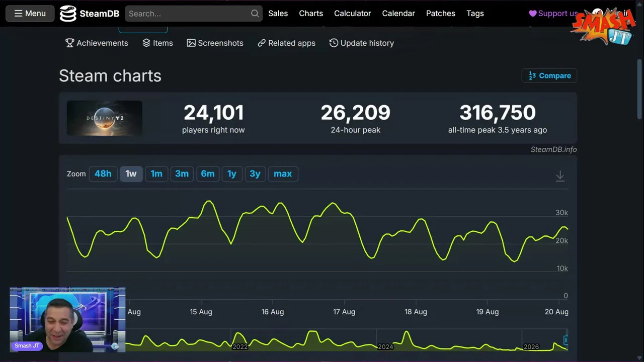Image resolution: width=644 pixels, height=362 pixels.
Task: Click the 30k y-axis label
Action: click(562, 213)
